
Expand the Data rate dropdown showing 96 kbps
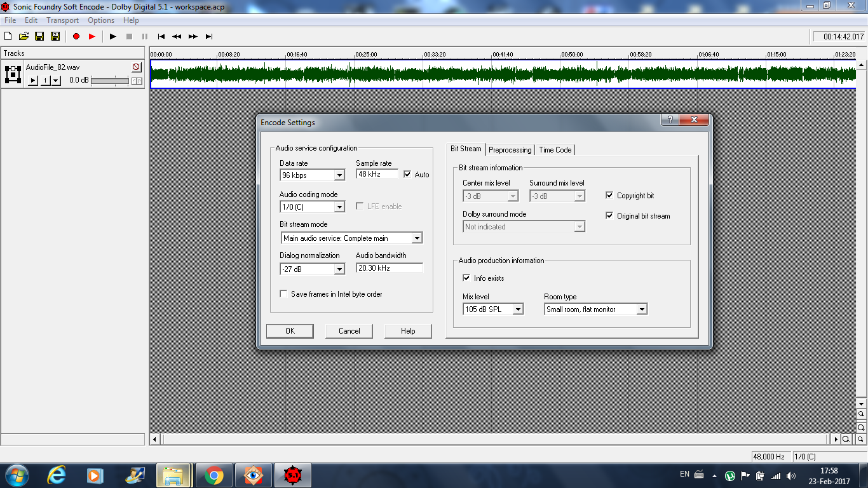pos(339,175)
